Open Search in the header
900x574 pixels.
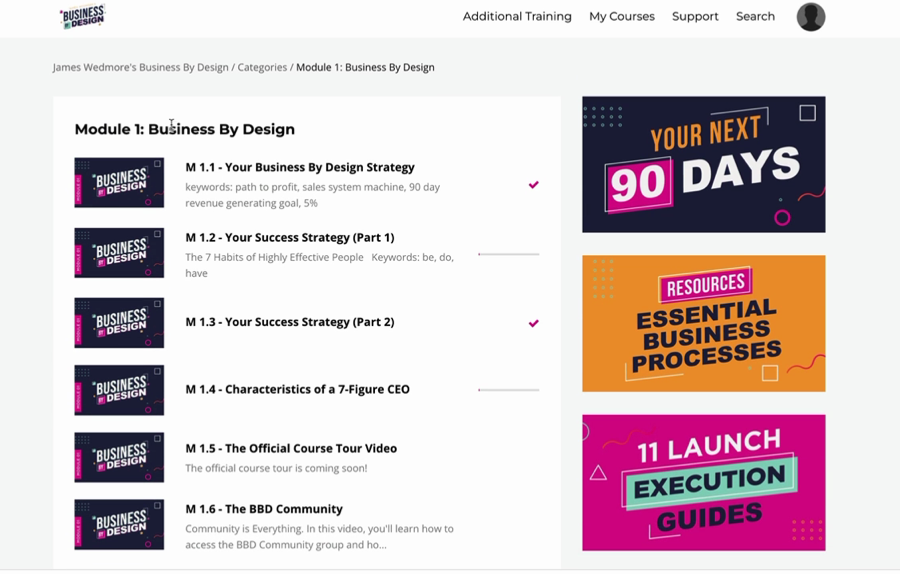point(755,17)
